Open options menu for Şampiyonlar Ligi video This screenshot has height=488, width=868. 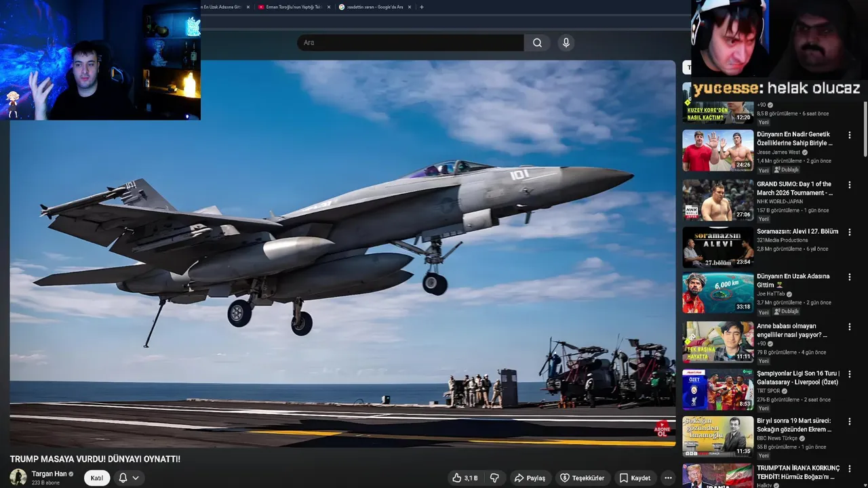[x=849, y=374]
